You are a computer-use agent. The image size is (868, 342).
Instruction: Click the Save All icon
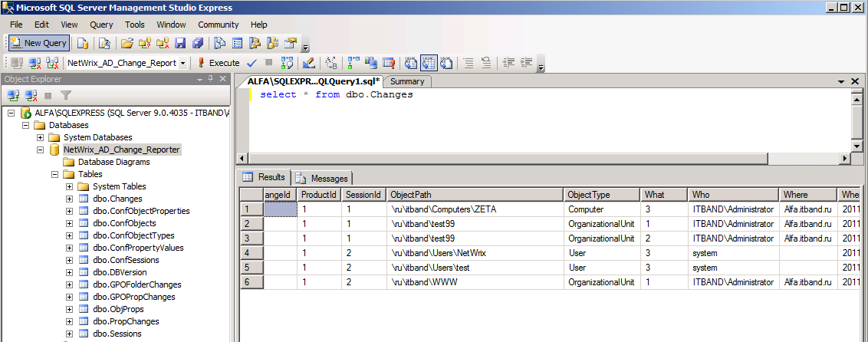pos(198,43)
